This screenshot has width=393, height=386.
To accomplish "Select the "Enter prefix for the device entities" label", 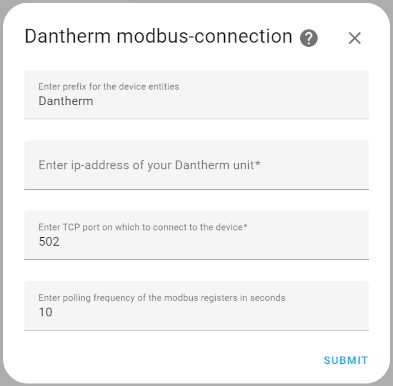I will tap(109, 87).
